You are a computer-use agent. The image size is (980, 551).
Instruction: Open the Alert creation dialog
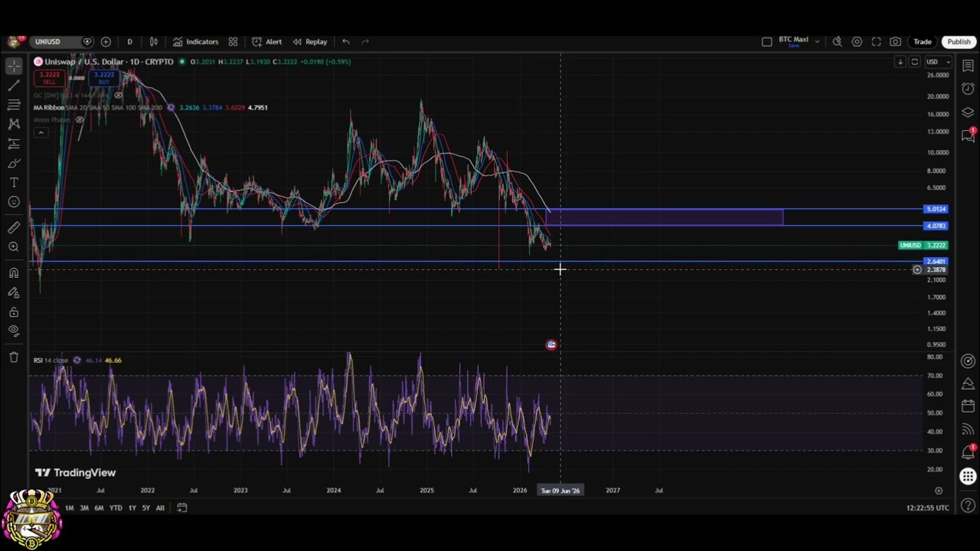(267, 41)
